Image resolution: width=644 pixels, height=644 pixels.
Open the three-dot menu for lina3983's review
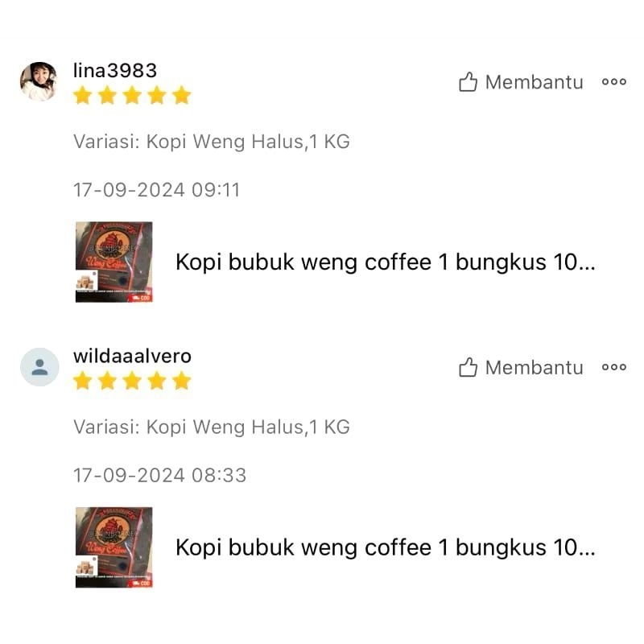614,82
